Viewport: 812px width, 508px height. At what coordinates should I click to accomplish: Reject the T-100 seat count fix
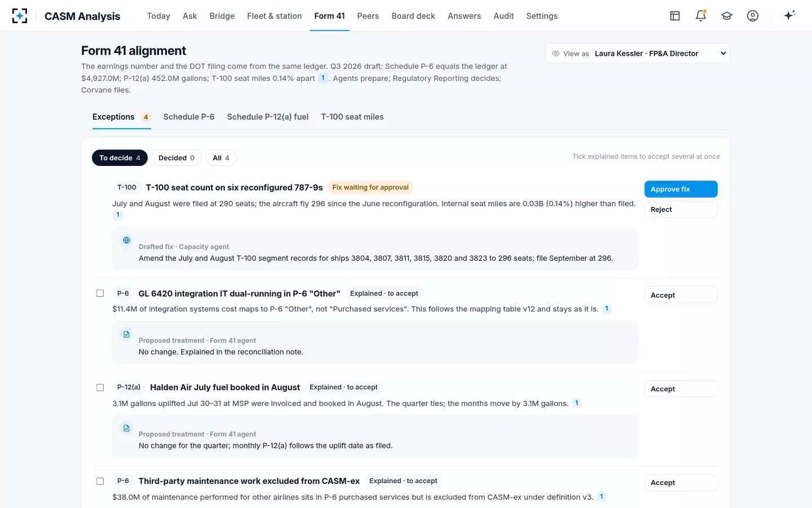(x=681, y=209)
